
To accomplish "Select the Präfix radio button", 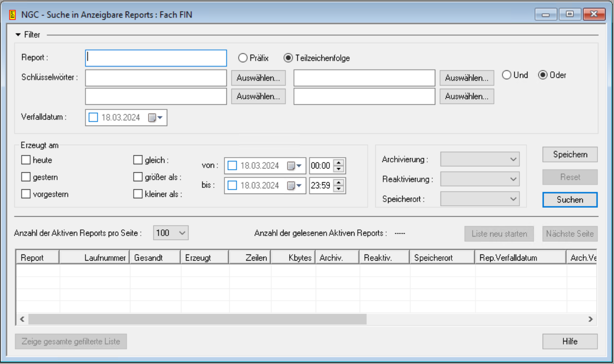I will [x=242, y=58].
